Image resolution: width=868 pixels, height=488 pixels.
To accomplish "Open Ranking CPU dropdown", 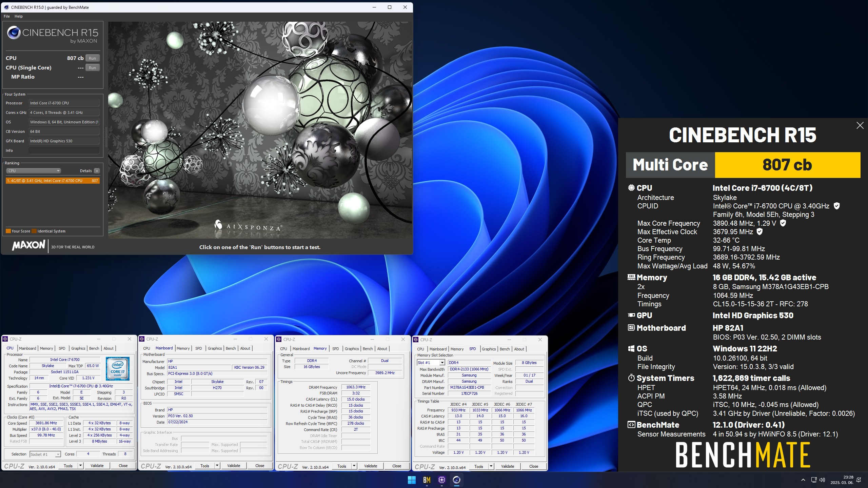I will [34, 171].
